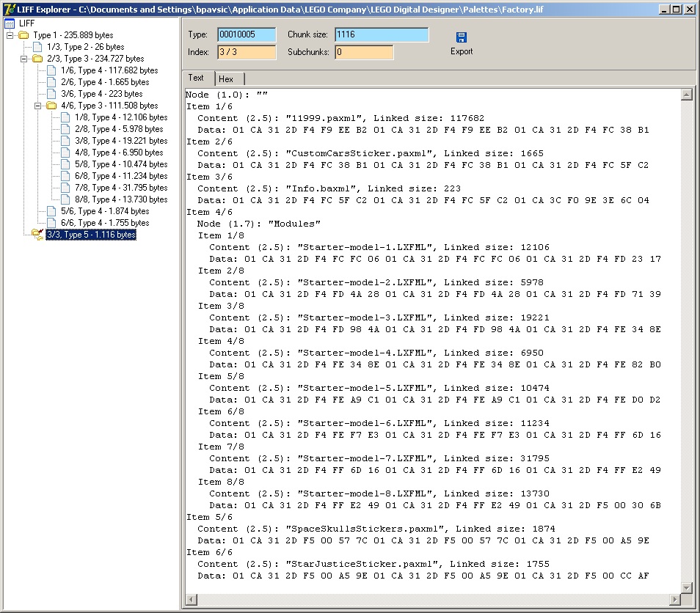Select 1/3, Type 2 - 26 bytes
The width and height of the screenshot is (700, 613).
86,47
